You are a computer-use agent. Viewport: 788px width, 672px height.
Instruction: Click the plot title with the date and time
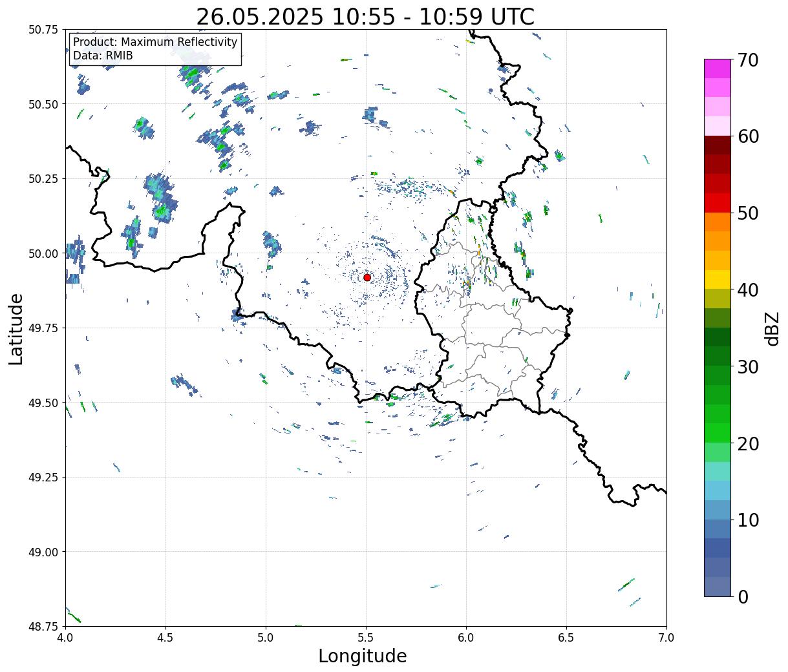[365, 16]
